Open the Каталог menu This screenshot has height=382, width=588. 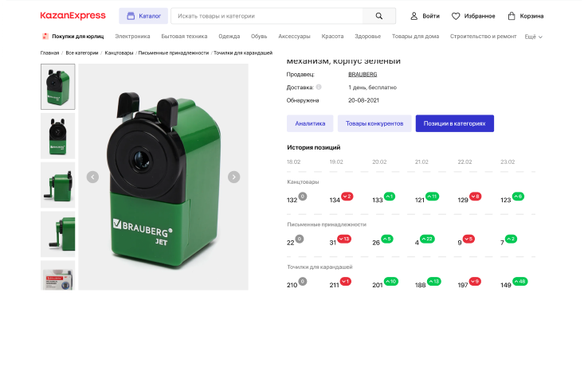coord(143,16)
